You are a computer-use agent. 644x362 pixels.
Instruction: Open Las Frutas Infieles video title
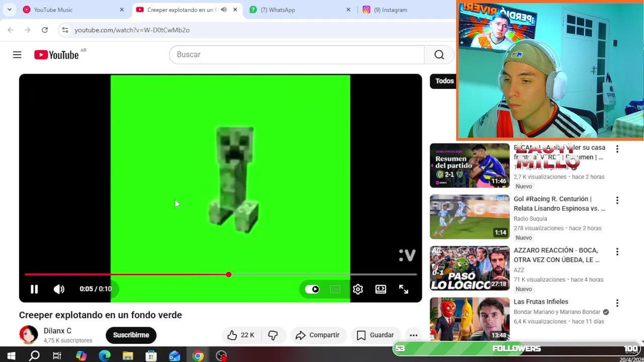541,302
